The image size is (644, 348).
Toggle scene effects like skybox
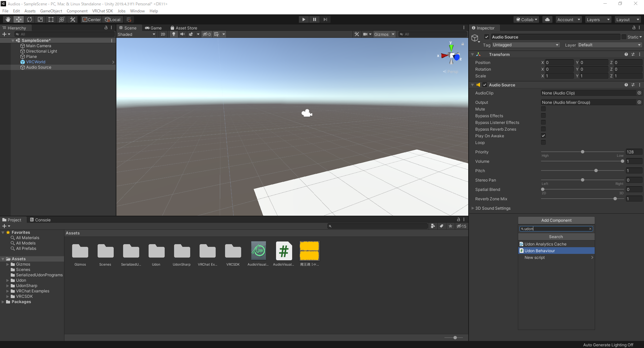(x=191, y=34)
